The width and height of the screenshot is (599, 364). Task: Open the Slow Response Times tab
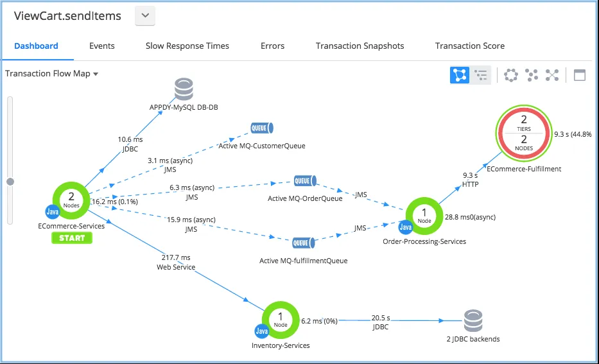point(187,46)
